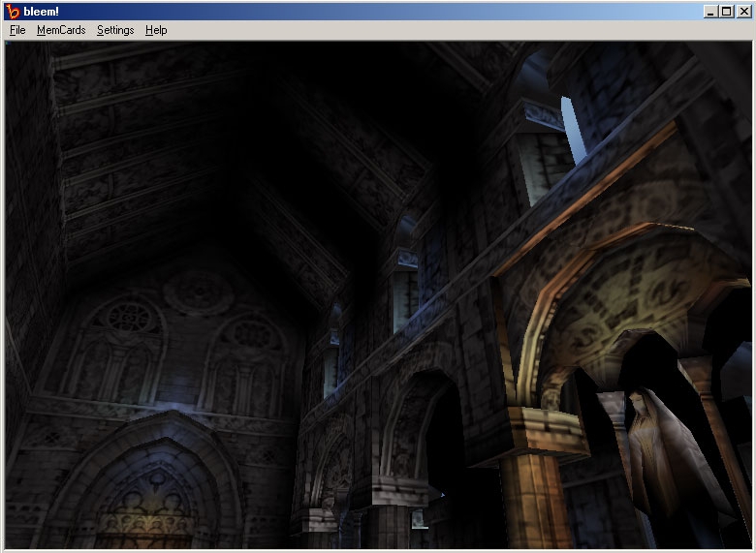Open the Settings menu
Viewport: 756px width, 553px height.
coord(115,30)
